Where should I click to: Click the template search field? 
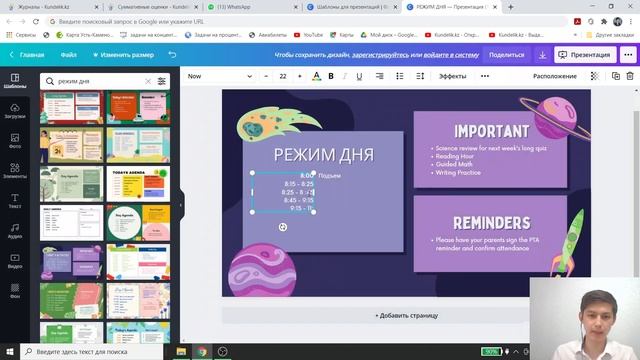(x=99, y=81)
